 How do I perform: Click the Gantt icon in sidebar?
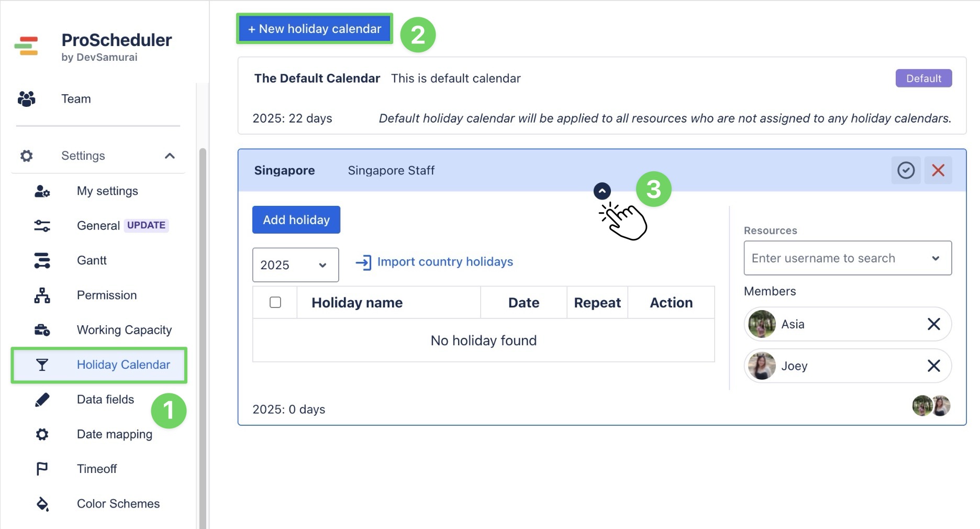click(x=42, y=260)
